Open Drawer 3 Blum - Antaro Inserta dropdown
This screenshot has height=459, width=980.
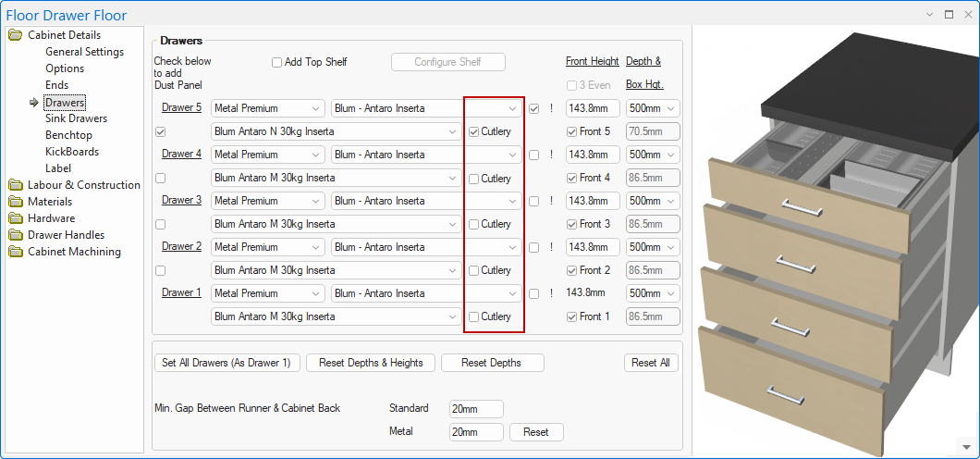click(426, 201)
